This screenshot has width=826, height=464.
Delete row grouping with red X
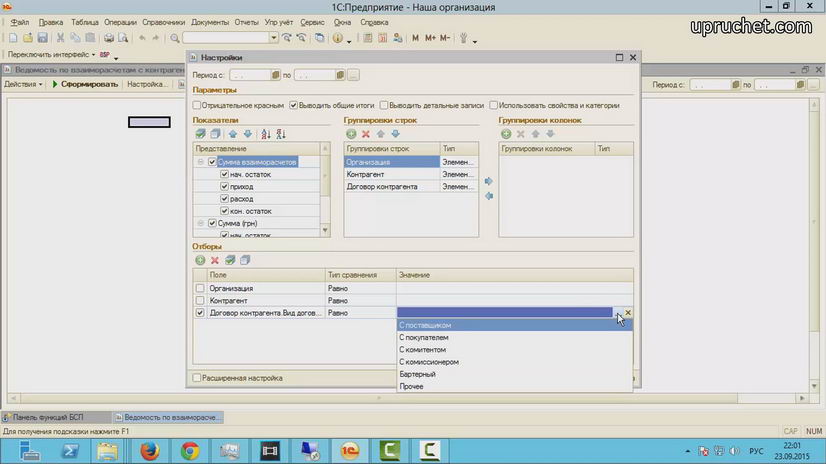click(x=366, y=134)
